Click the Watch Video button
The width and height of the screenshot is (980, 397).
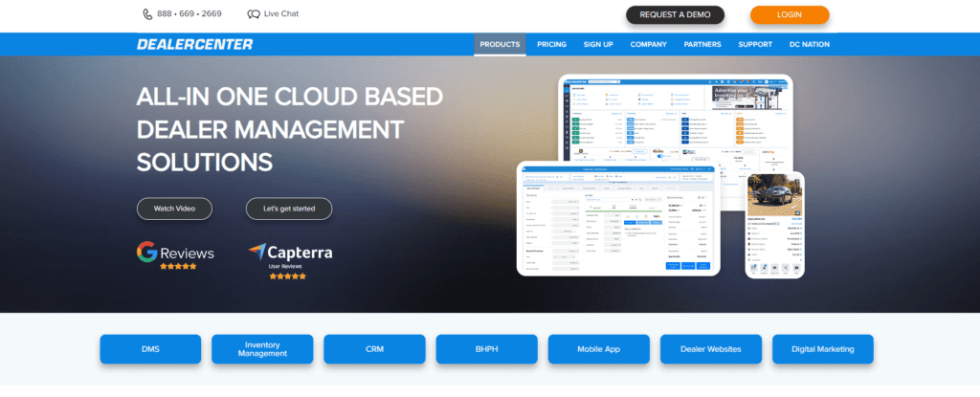pos(174,209)
